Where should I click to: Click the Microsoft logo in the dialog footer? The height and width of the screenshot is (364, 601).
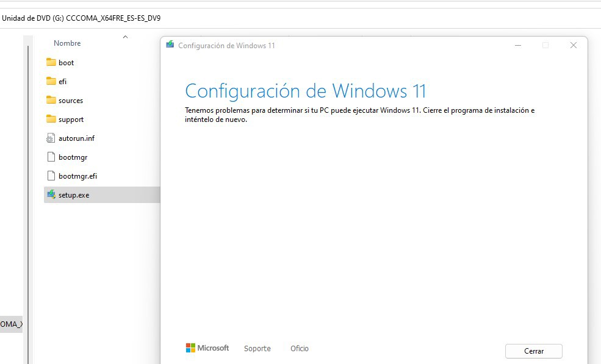(x=207, y=348)
